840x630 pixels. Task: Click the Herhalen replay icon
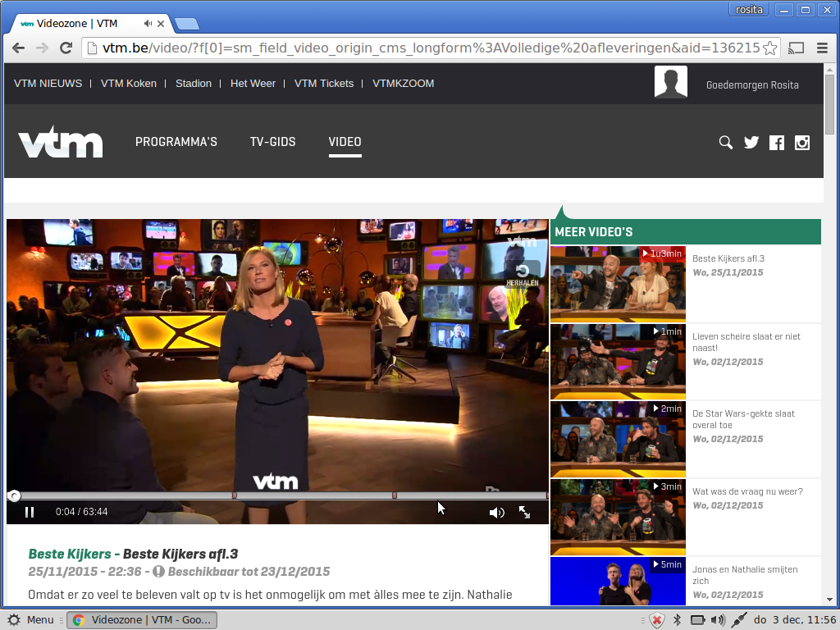click(x=523, y=272)
